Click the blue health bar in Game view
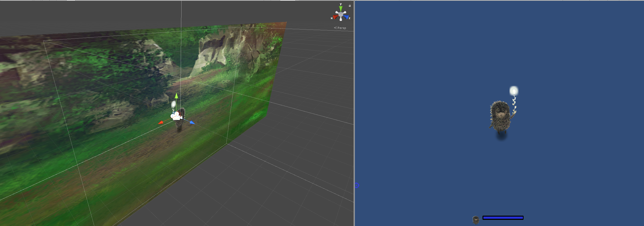This screenshot has width=644, height=226. point(503,218)
